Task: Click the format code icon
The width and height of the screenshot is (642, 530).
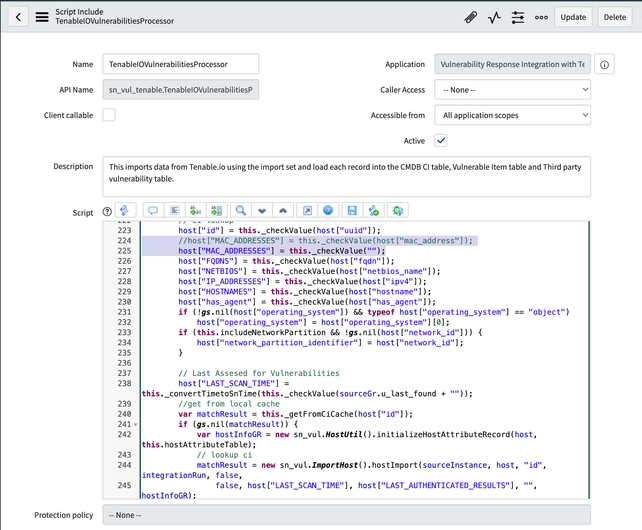Action: click(175, 211)
